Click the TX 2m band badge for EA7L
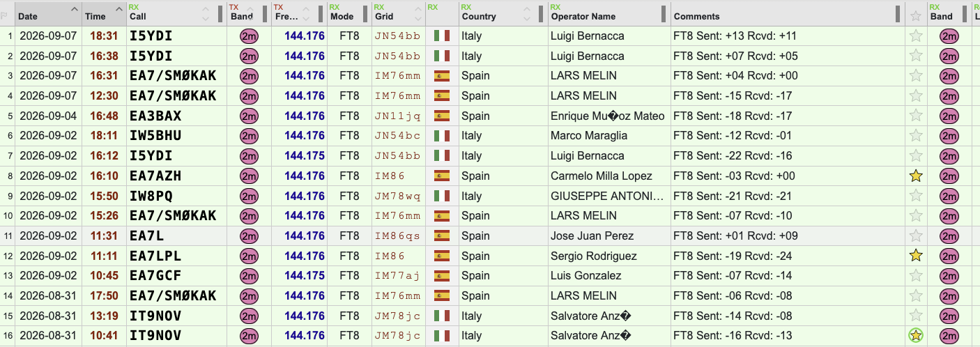This screenshot has width=980, height=347. (249, 236)
